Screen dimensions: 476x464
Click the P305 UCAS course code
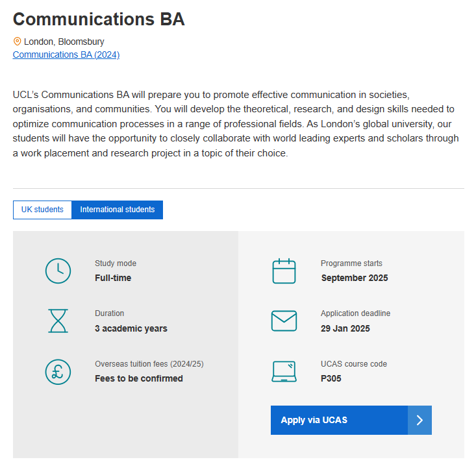tap(331, 378)
